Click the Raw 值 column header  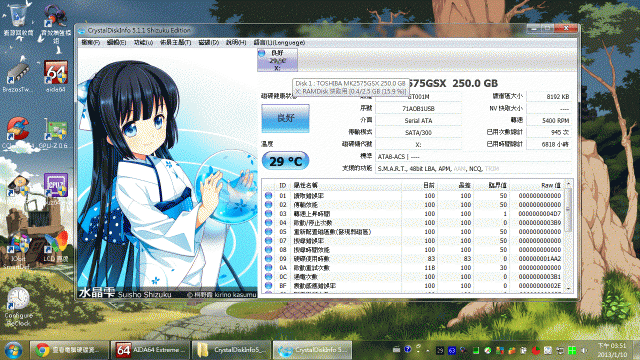(537, 185)
